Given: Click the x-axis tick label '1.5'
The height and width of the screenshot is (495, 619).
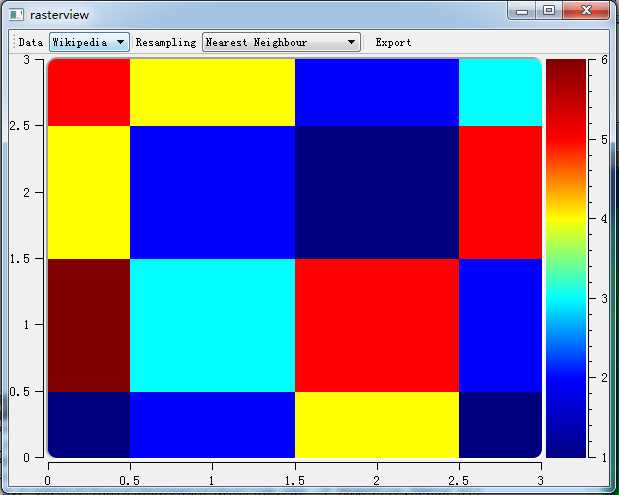Looking at the screenshot, I should coord(295,480).
